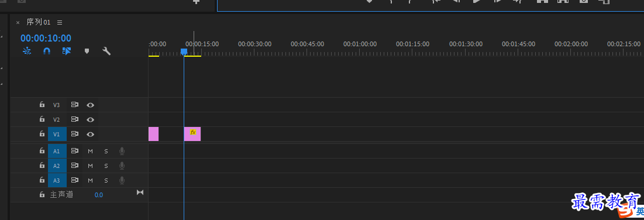Click the ruler at 00:01:00:00
644x220 pixels.
(x=360, y=44)
